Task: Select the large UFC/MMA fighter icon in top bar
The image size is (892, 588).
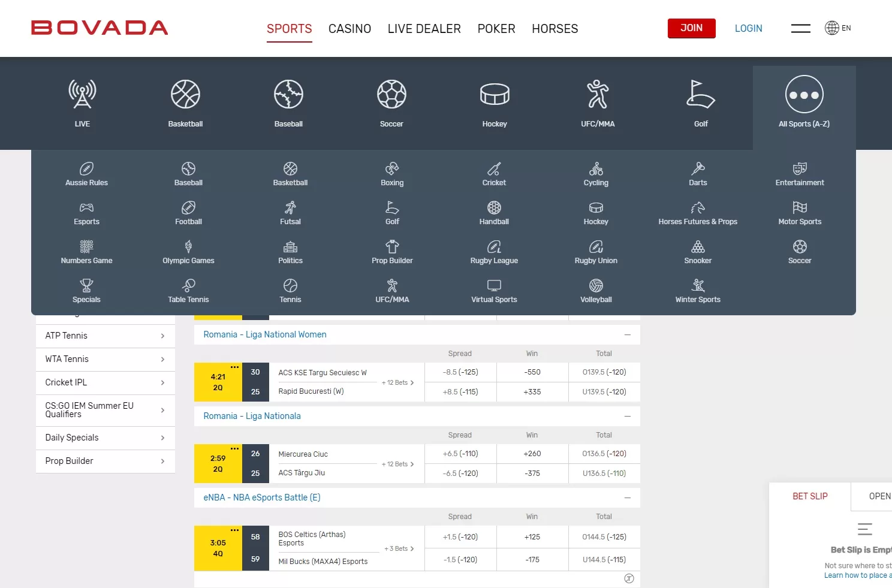Action: [598, 95]
